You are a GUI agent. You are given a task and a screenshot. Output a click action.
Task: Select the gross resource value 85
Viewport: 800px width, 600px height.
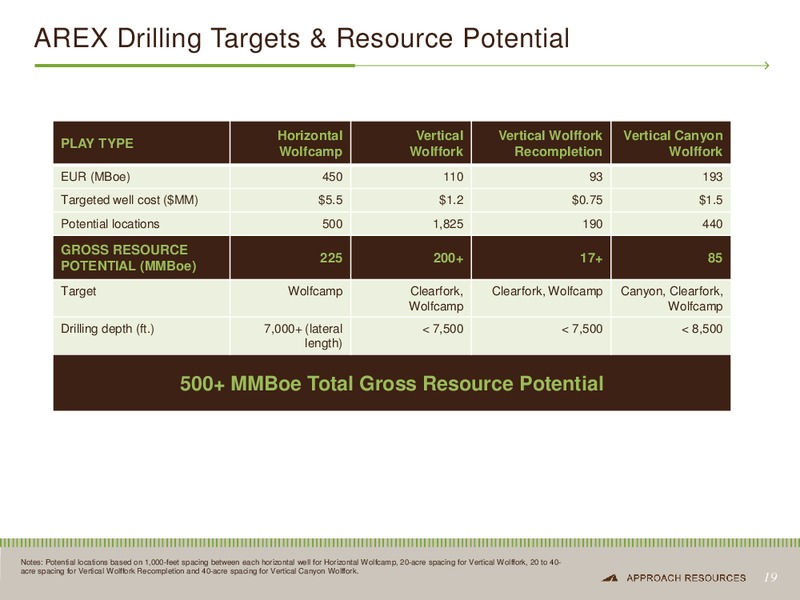(x=715, y=258)
